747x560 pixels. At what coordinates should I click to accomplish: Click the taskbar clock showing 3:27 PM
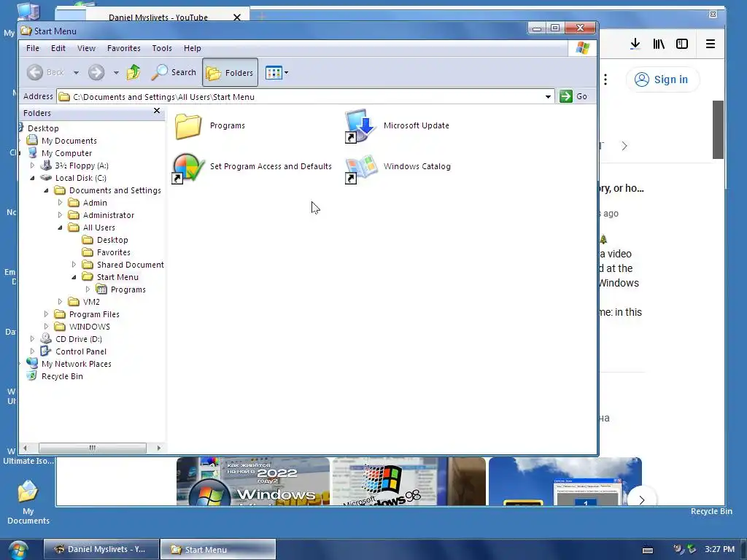click(719, 549)
